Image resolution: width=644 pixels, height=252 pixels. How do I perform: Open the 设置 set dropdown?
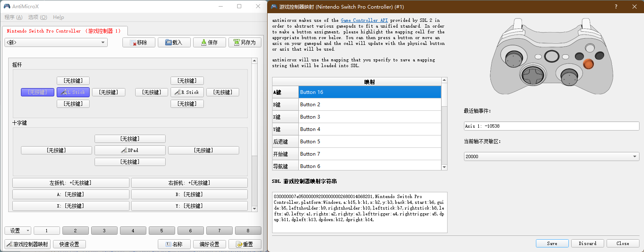pyautogui.click(x=18, y=231)
